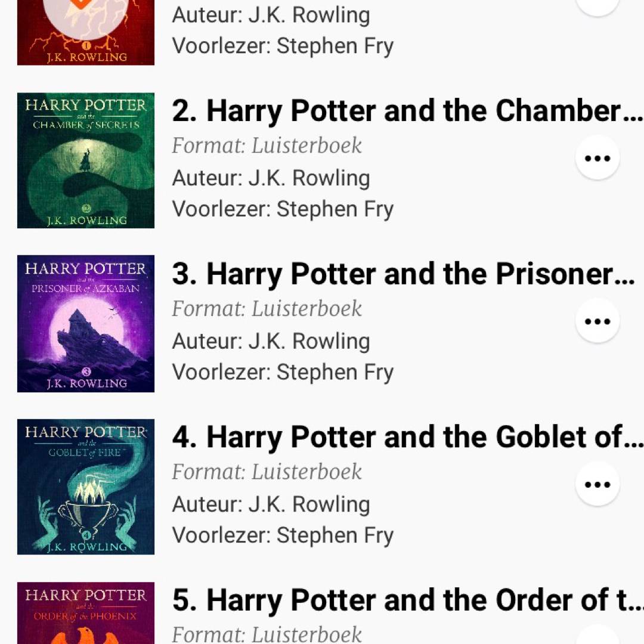The height and width of the screenshot is (644, 644).
Task: Tap the Prisoner of Azkaban cover thumbnail
Action: coord(86,324)
